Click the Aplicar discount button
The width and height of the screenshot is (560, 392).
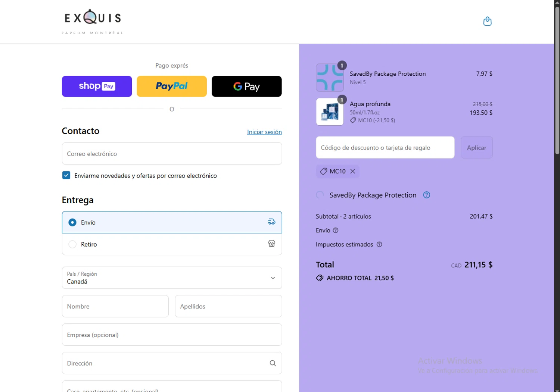tap(476, 147)
